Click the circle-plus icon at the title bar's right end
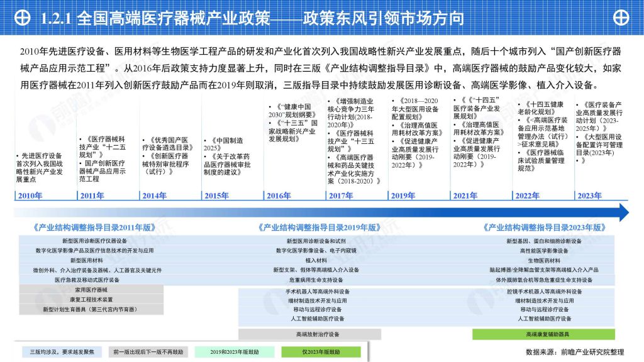This screenshot has height=362, width=644. pos(621,18)
